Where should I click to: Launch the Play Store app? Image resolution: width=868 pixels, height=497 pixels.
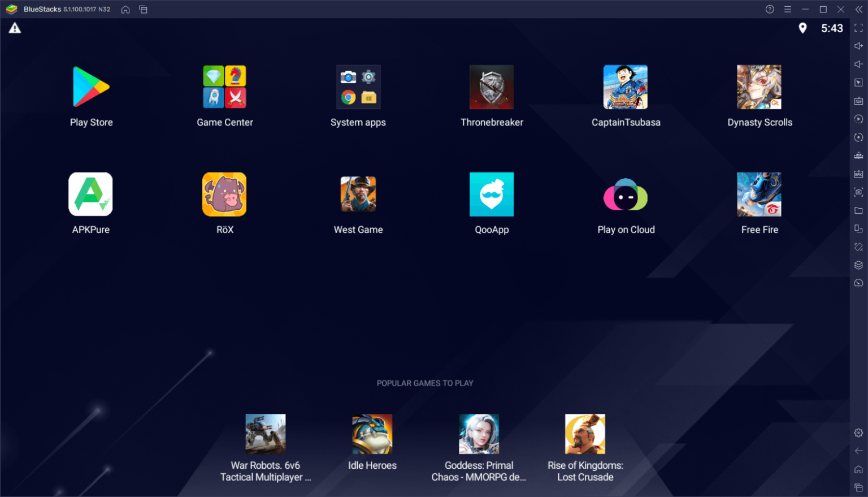click(91, 87)
